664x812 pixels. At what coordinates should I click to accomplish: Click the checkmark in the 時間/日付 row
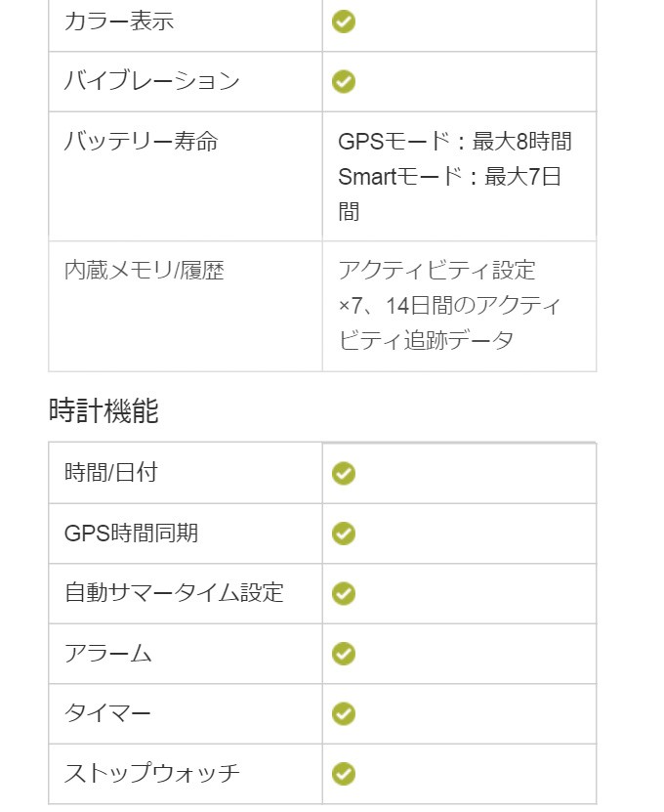(x=344, y=474)
